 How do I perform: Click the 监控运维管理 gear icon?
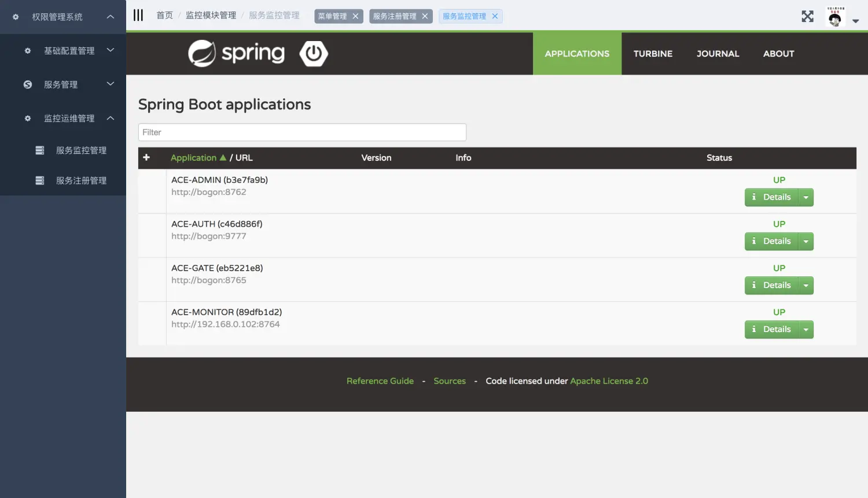coord(28,118)
